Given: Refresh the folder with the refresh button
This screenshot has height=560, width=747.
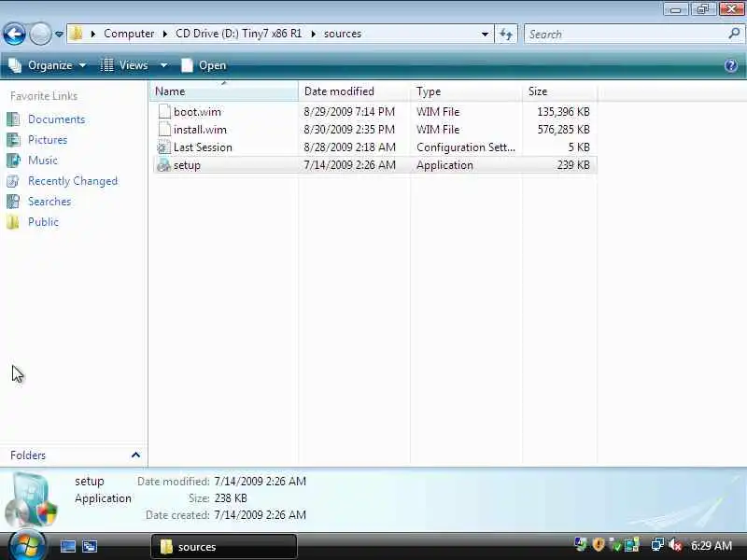Looking at the screenshot, I should [x=506, y=35].
